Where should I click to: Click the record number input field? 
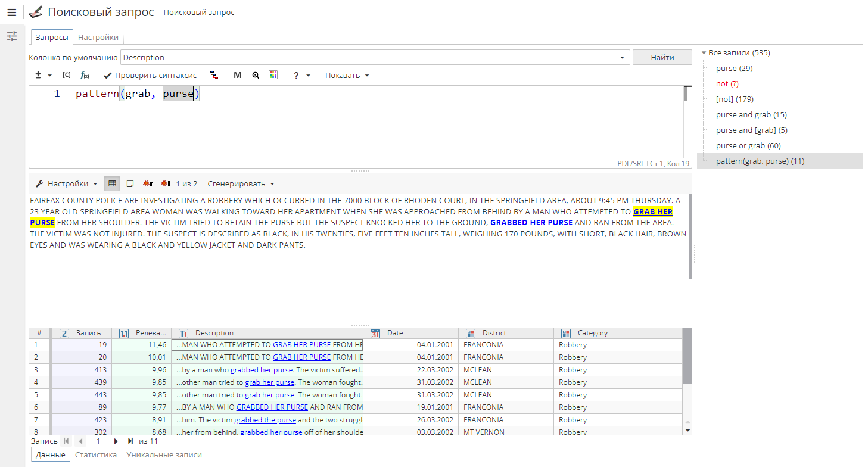(x=98, y=441)
